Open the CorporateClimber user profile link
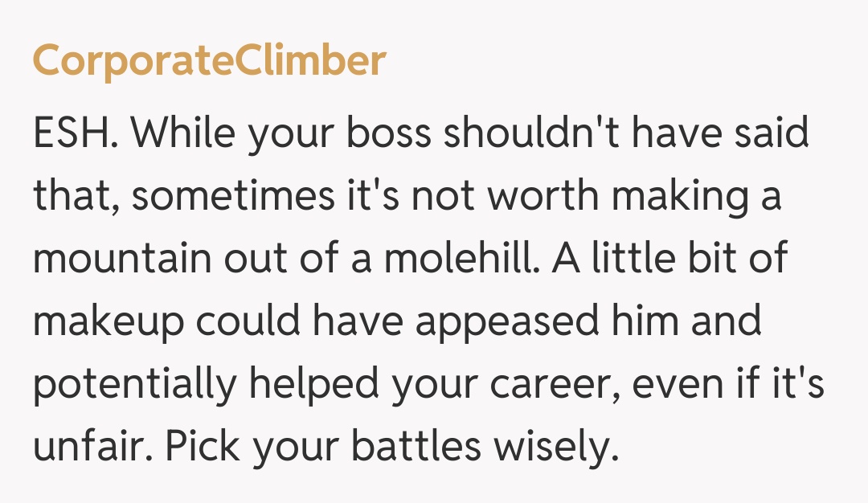The height and width of the screenshot is (503, 868). (209, 62)
